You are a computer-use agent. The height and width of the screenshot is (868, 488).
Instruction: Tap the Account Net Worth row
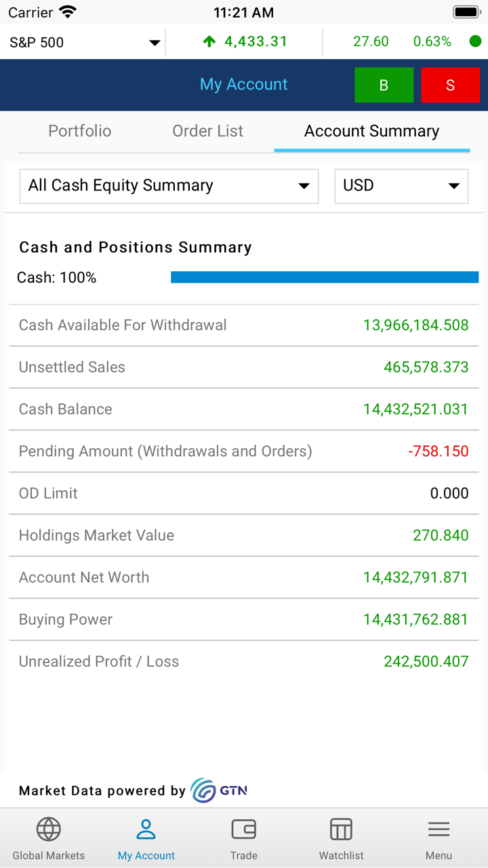pyautogui.click(x=244, y=578)
